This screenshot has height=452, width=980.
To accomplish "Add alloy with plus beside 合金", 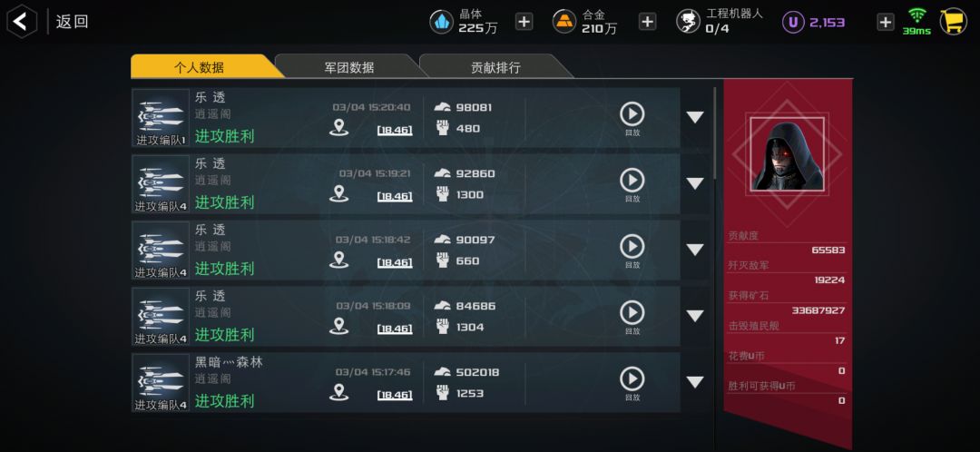I will [x=647, y=22].
